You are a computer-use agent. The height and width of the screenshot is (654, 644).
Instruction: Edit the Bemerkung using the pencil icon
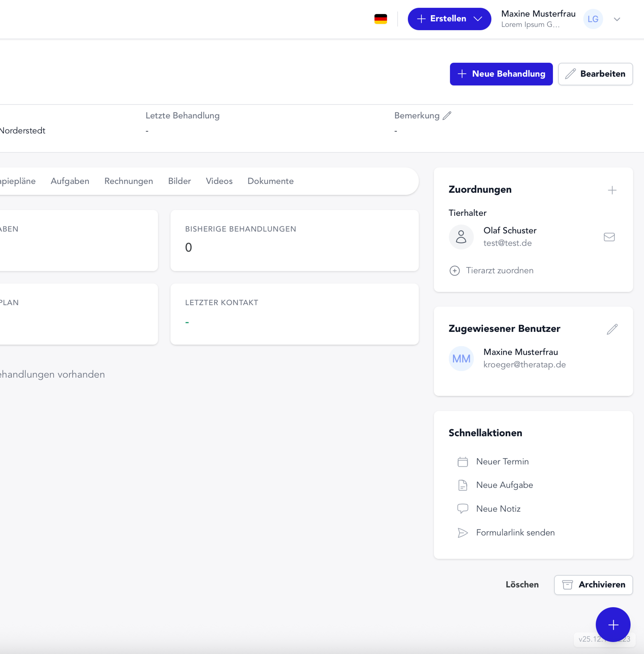click(x=447, y=116)
